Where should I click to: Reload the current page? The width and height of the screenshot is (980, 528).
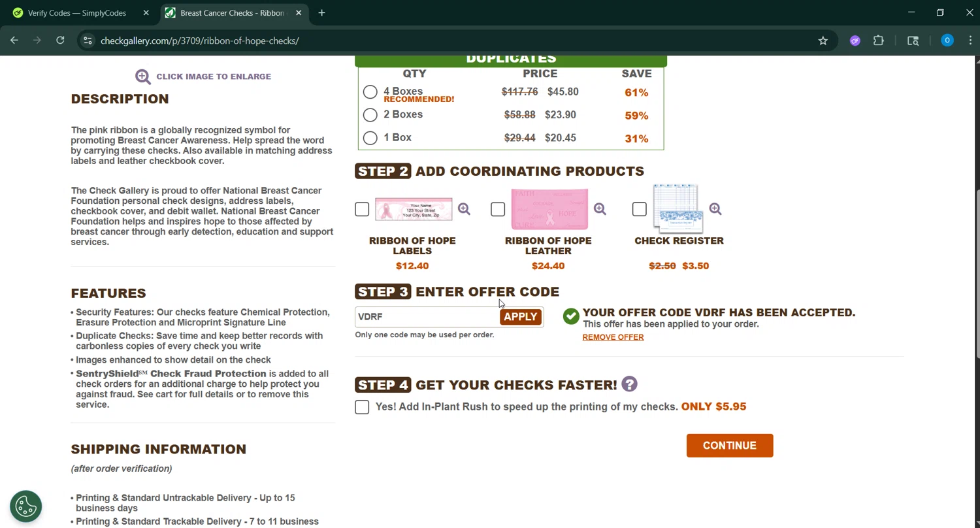click(60, 41)
